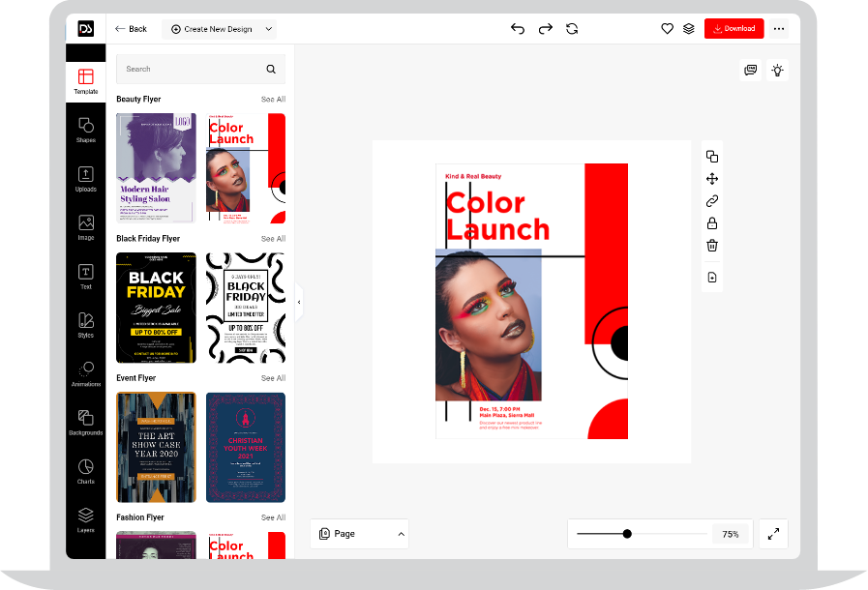Open the Charts panel
Screen dimensions: 868x590
click(86, 471)
